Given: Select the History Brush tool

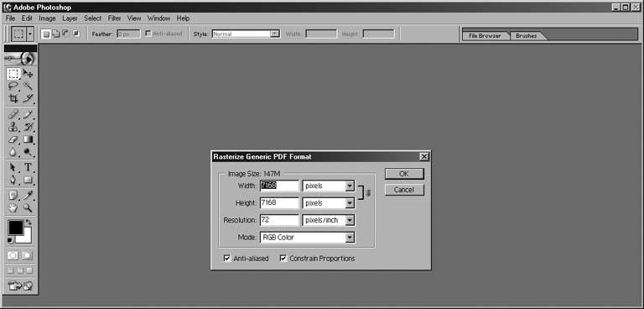Looking at the screenshot, I should (x=28, y=127).
